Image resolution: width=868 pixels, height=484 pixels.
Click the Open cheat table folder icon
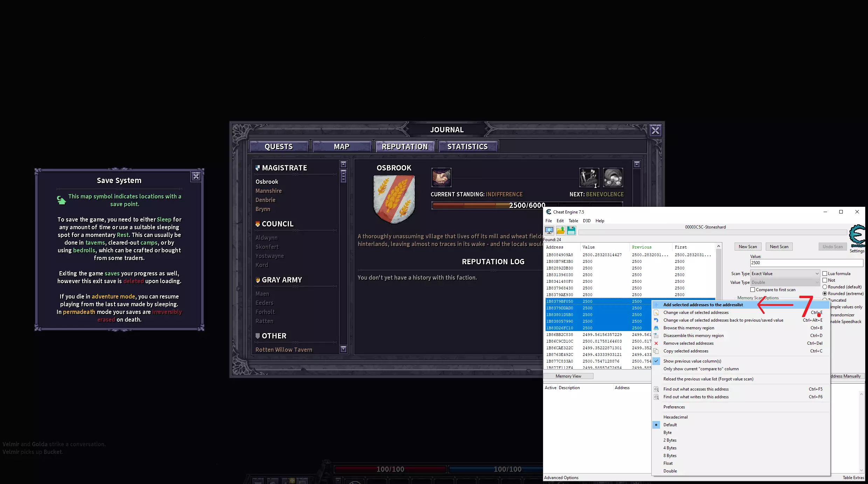(x=560, y=230)
